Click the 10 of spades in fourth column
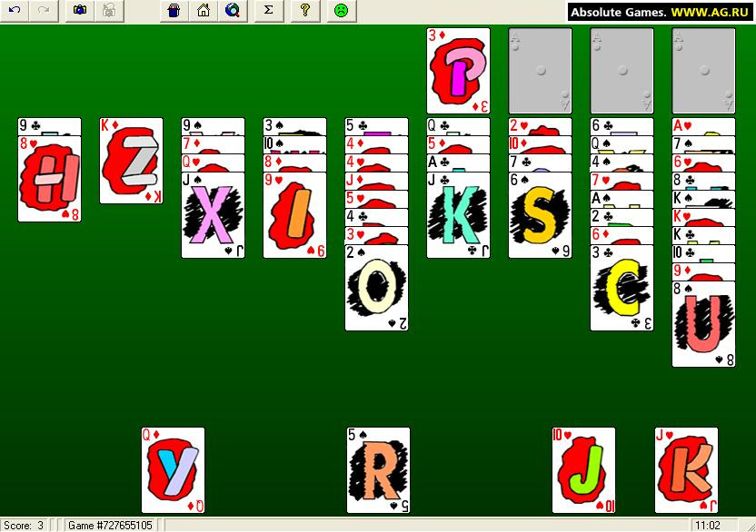This screenshot has height=532, width=756. [x=294, y=145]
